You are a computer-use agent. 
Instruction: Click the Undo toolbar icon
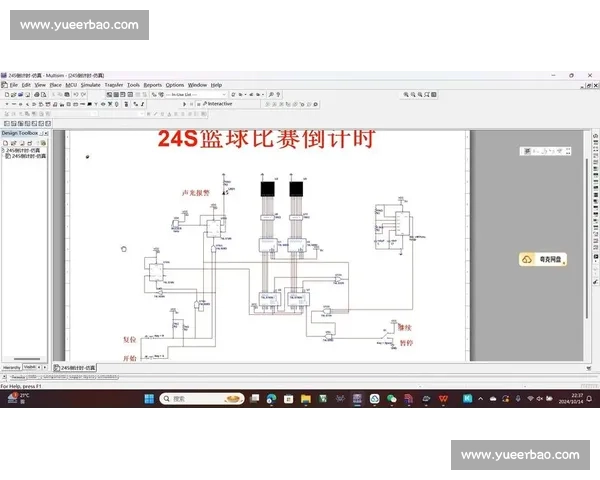click(x=76, y=95)
